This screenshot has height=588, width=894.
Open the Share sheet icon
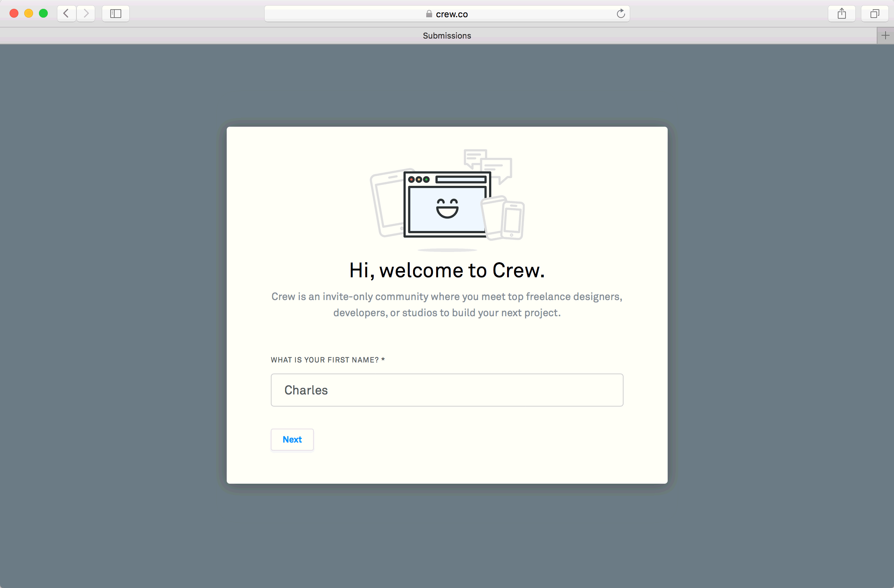click(x=841, y=14)
